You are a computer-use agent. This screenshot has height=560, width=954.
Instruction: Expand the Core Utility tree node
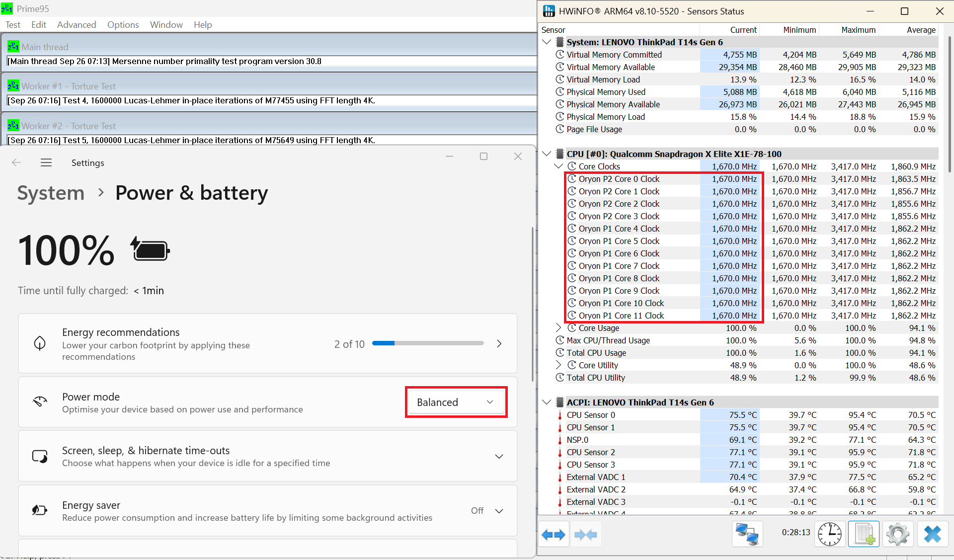point(558,365)
